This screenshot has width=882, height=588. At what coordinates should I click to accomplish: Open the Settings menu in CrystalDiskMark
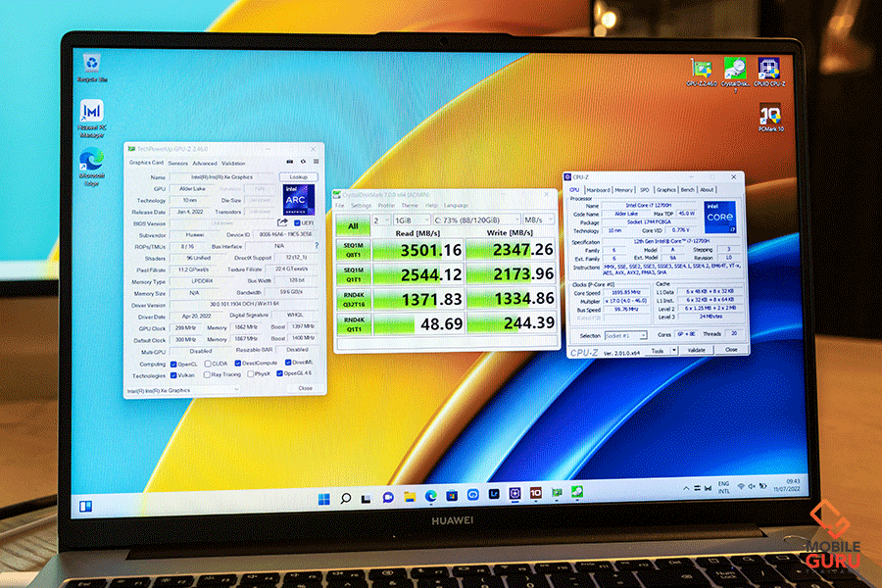[x=362, y=206]
